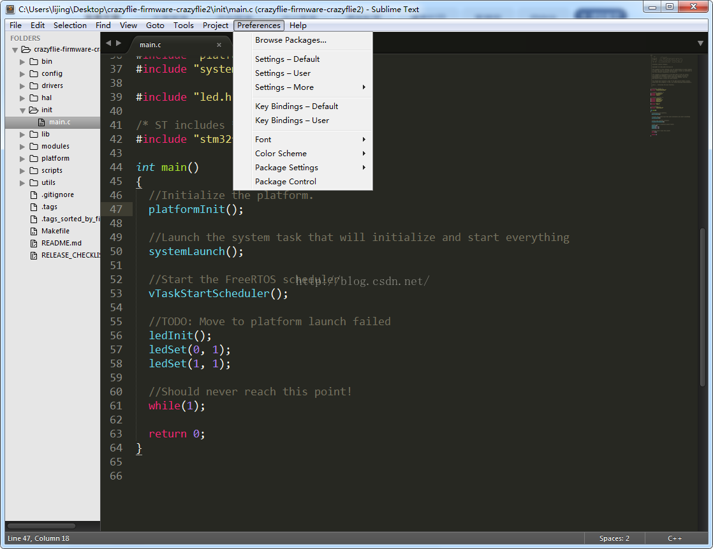
Task: Click the lib folder icon
Action: click(34, 134)
